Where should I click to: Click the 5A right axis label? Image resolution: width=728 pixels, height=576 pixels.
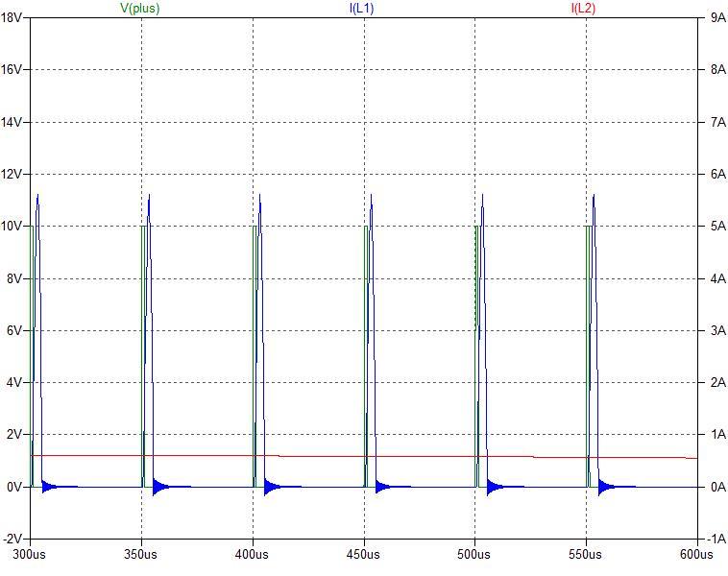[x=717, y=226]
